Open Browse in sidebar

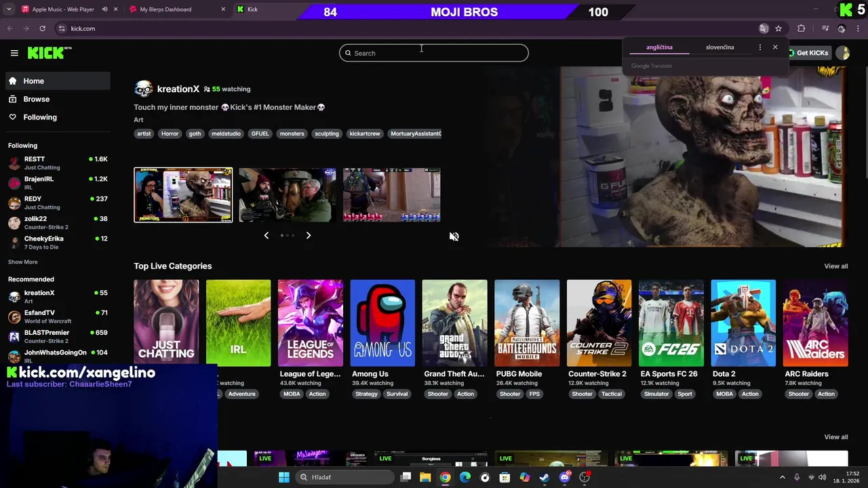coord(58,99)
